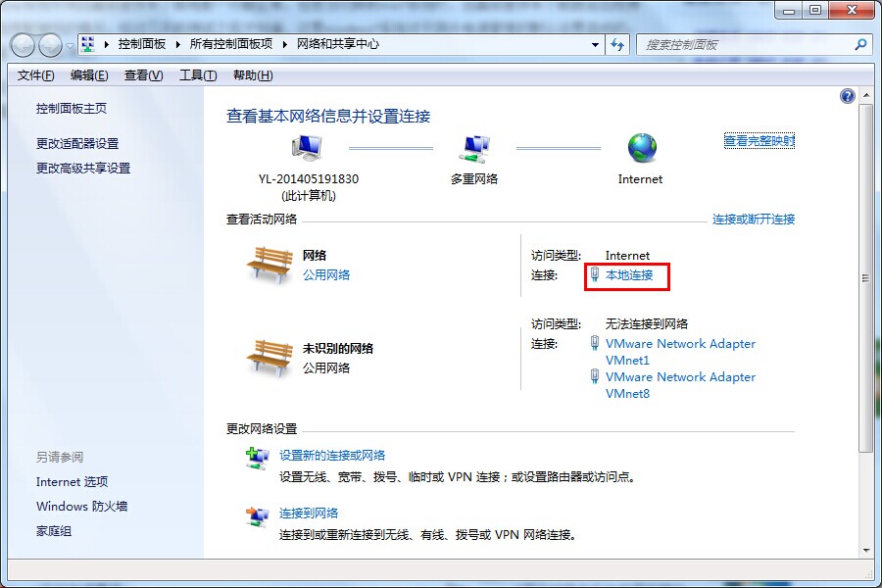Expand the breadcrumb arrow after 所有控制面板项
Image resolution: width=882 pixels, height=588 pixels.
coord(285,44)
